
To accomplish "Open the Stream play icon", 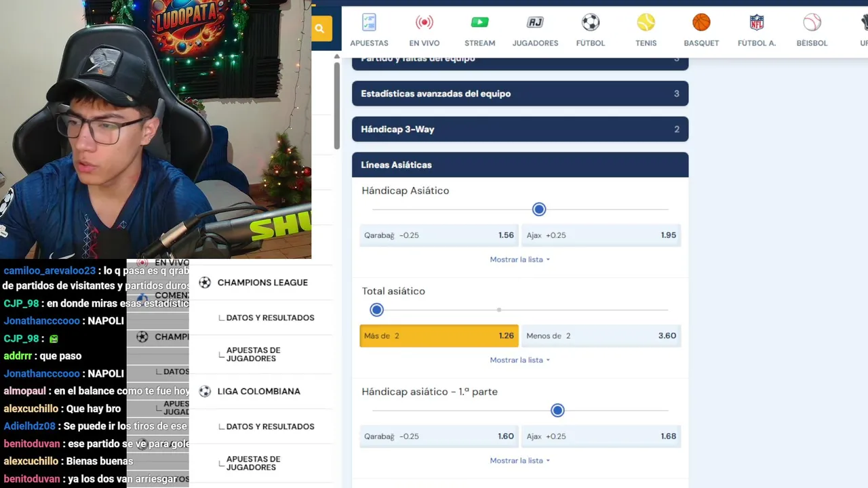I will pyautogui.click(x=479, y=22).
